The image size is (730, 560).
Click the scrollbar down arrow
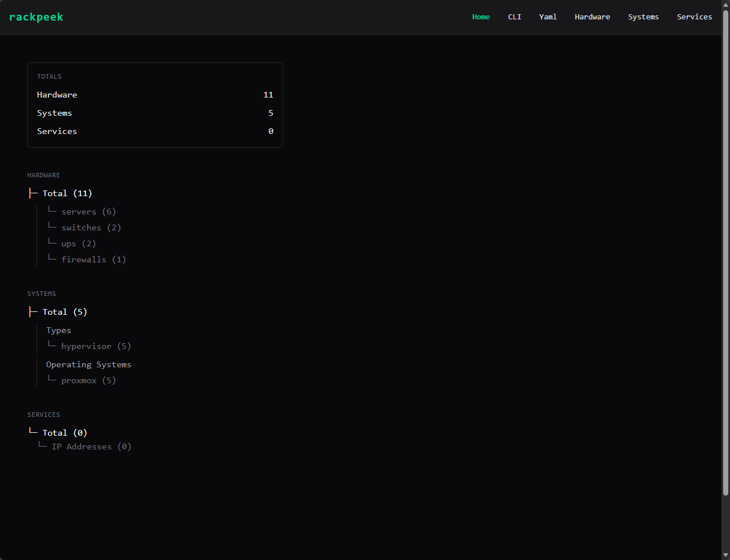(725, 554)
